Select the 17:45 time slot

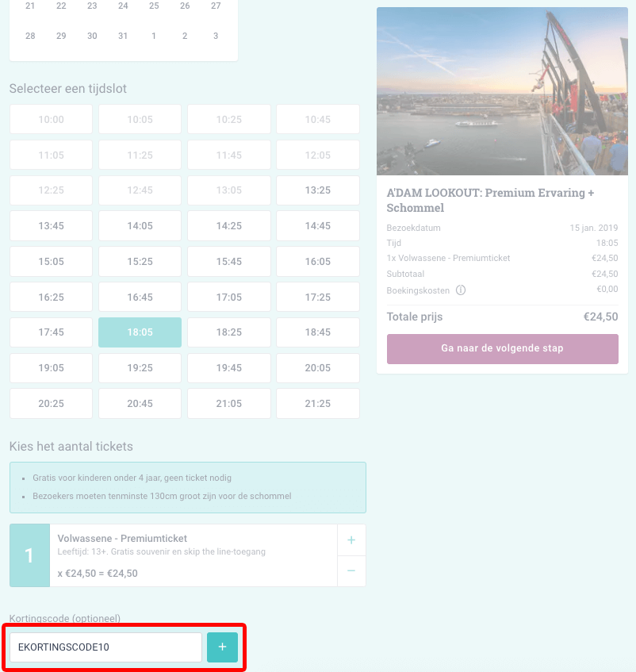click(51, 332)
